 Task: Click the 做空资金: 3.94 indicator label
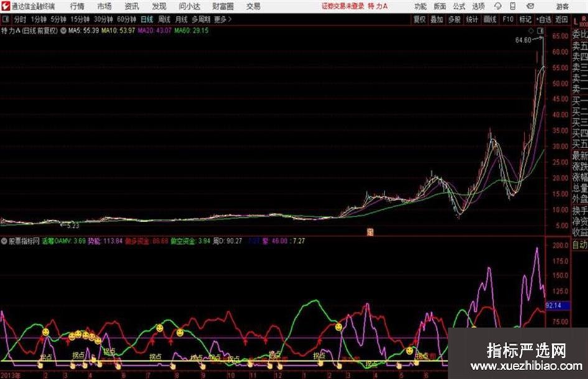pos(190,241)
